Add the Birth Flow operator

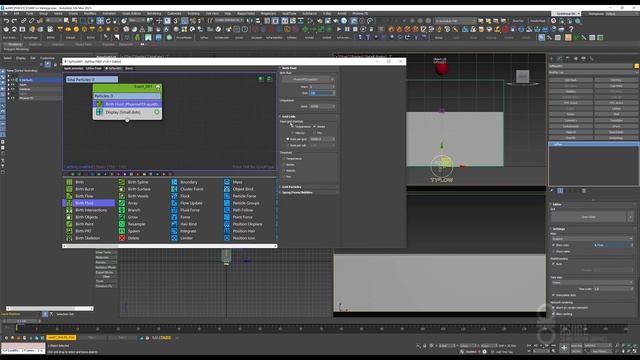click(x=84, y=196)
